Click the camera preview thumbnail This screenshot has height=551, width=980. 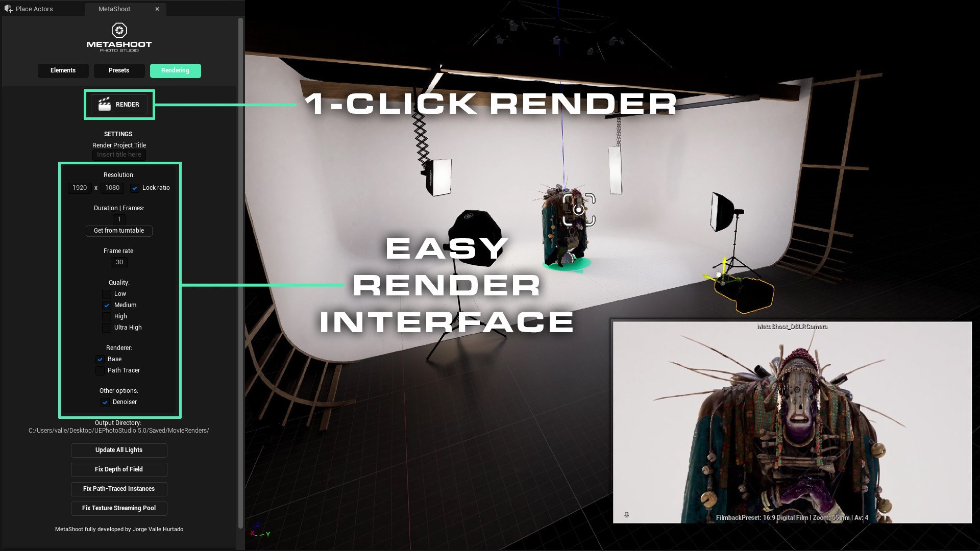[792, 422]
